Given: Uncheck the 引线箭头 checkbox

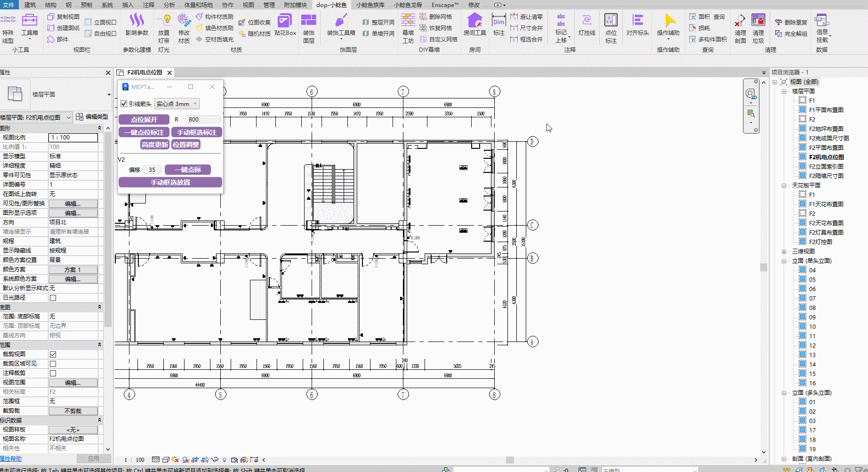Looking at the screenshot, I should [124, 104].
